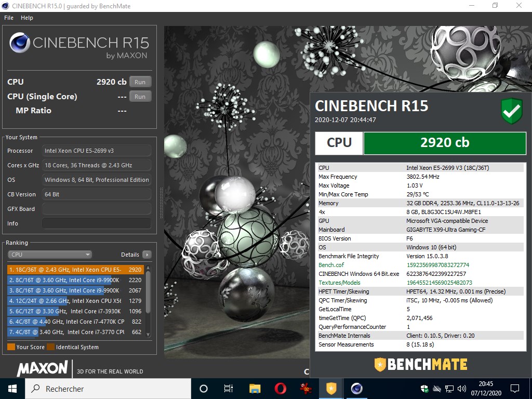
Task: Click the Your Score orange swatch
Action: [x=11, y=347]
